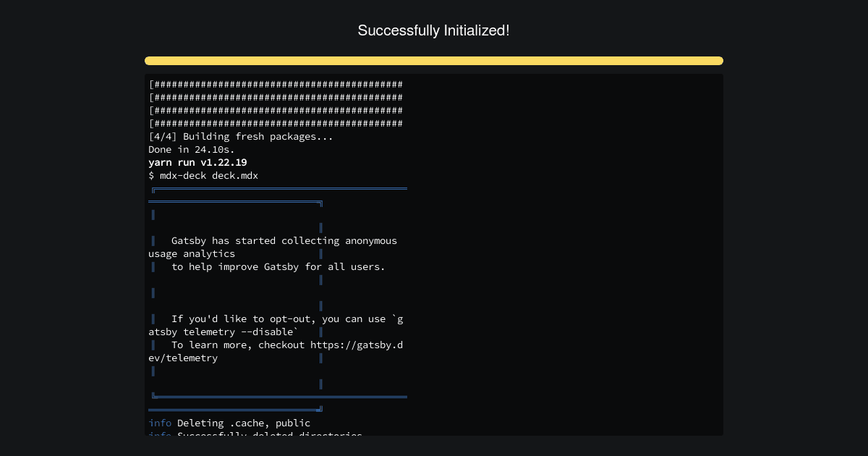Click the 'usage analytics' text

tap(192, 254)
